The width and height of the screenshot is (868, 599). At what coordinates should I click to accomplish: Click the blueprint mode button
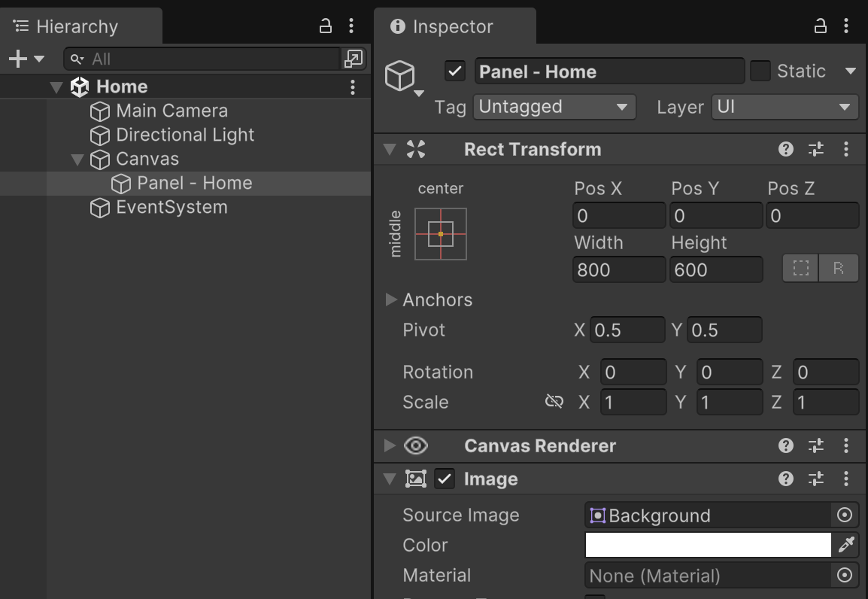pos(801,269)
